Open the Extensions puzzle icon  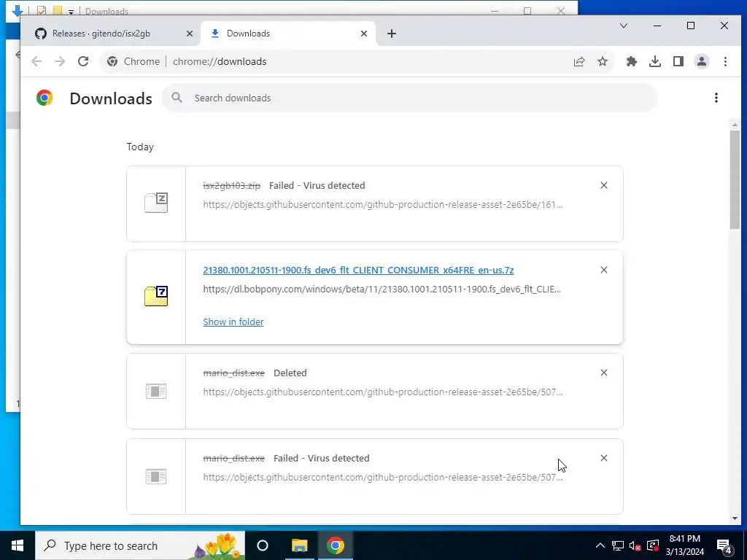tap(632, 61)
